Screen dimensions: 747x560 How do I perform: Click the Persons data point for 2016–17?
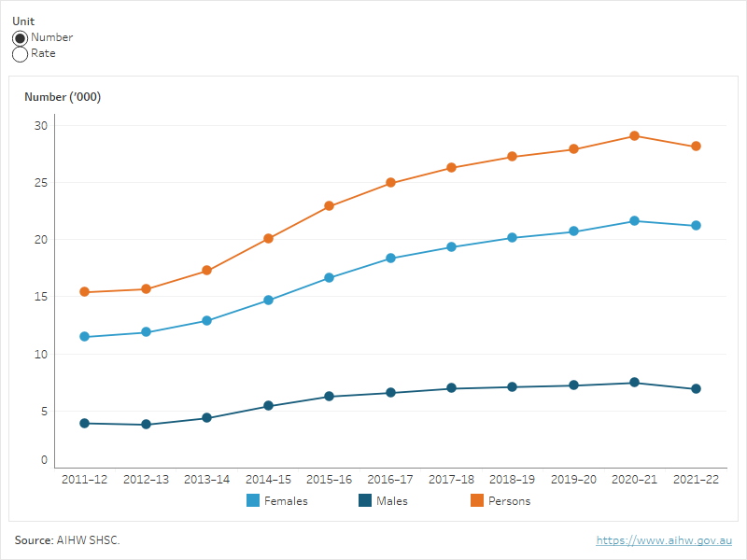point(390,183)
